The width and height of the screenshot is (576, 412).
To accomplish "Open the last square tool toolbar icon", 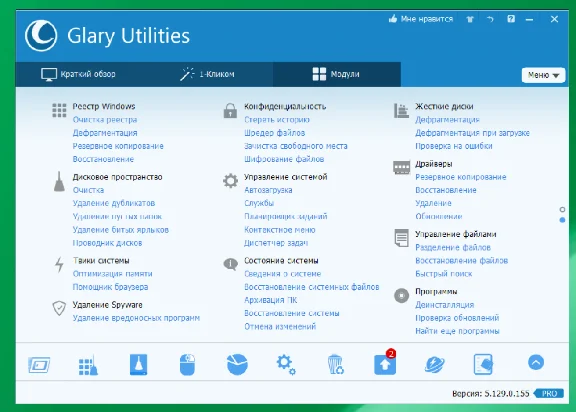I will point(483,364).
